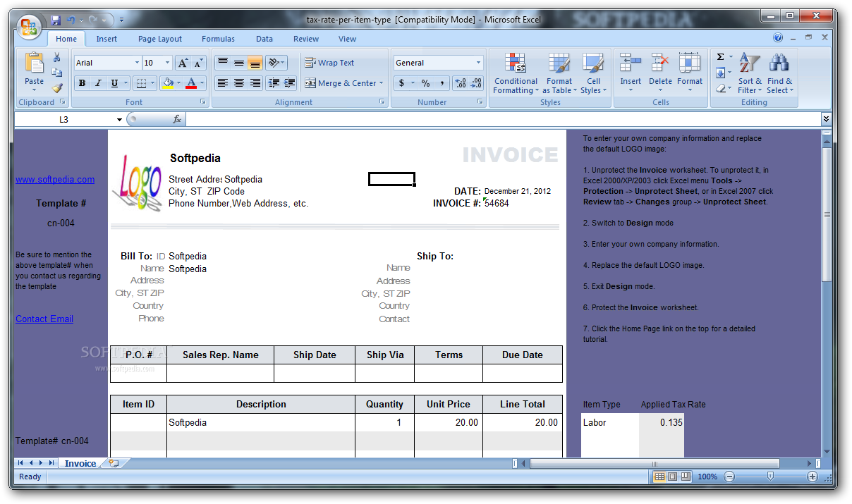Save the workbook from Quick Access toolbar
Screen dimensions: 852x504
pos(56,20)
